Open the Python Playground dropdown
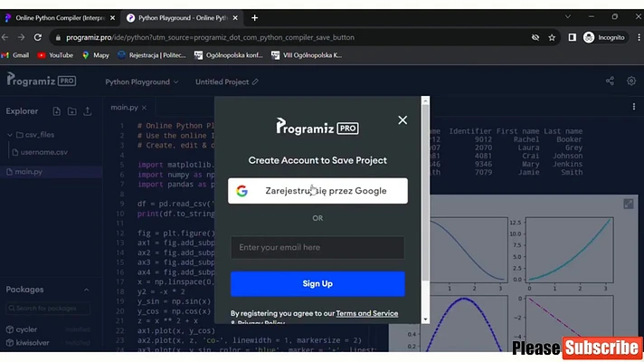Screen dimensions: 644x362 (142, 81)
